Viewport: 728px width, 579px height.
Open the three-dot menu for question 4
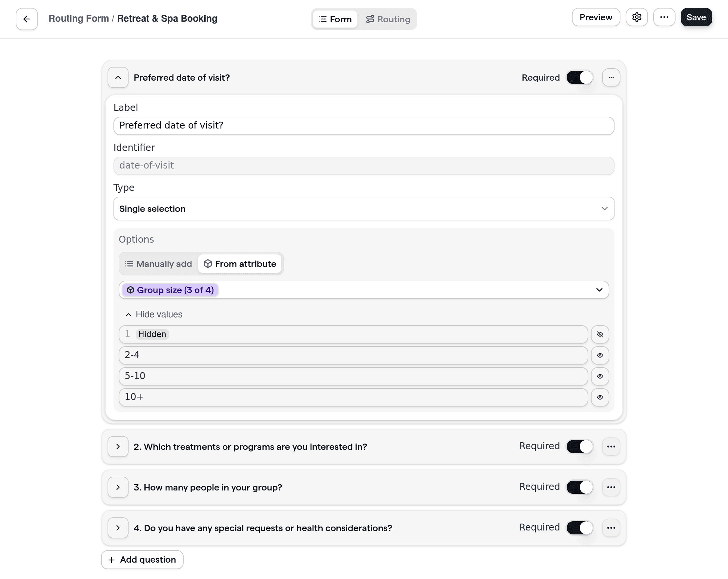[x=611, y=528]
